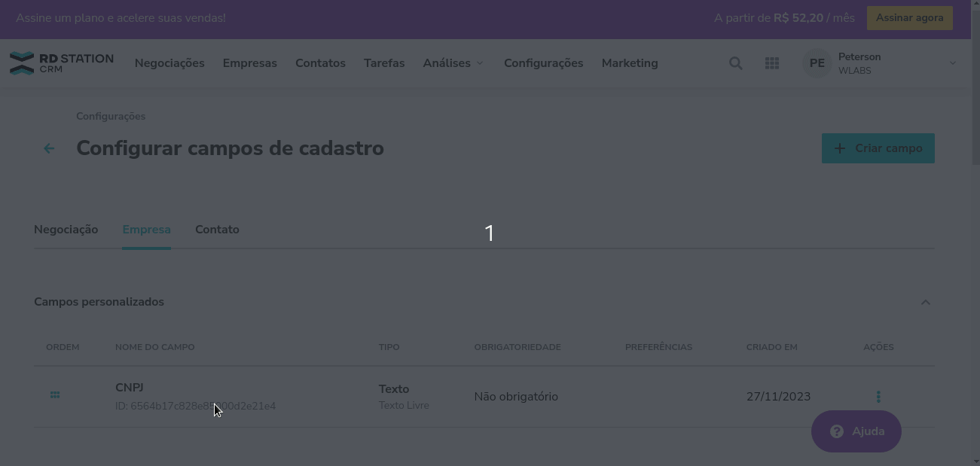Screen dimensions: 980x466
Task: Click the Assinar agora button
Action: tap(909, 17)
